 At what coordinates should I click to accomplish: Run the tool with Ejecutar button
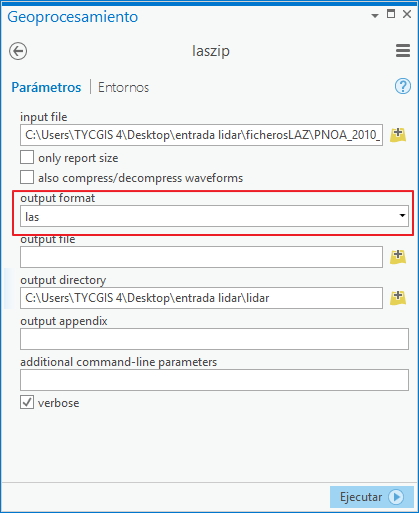[x=372, y=497]
